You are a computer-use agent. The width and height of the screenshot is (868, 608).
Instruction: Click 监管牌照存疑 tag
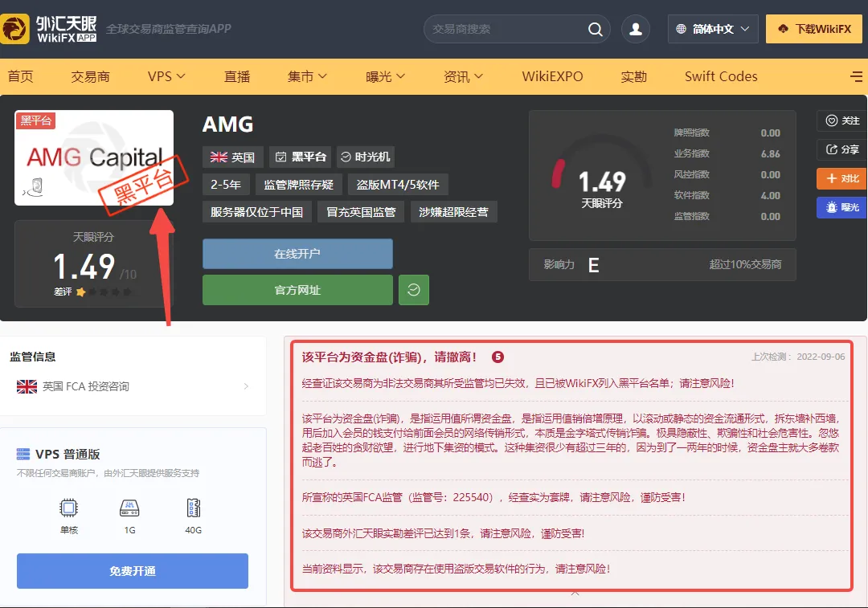coord(299,184)
